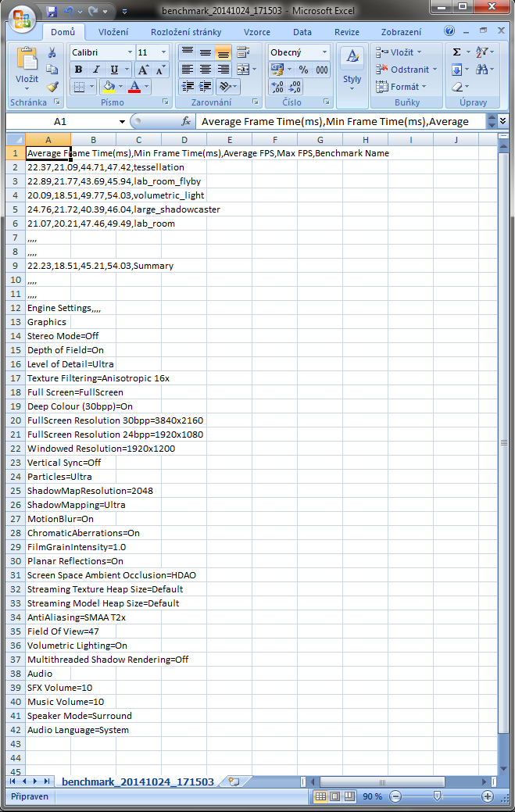Viewport: 515px width, 812px height.
Task: Click the Format Painter brush icon
Action: coord(52,87)
